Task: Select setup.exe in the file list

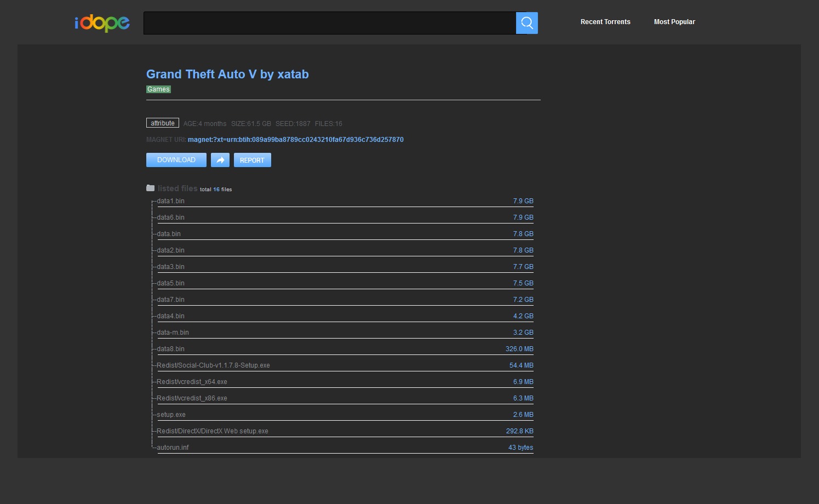Action: click(171, 415)
